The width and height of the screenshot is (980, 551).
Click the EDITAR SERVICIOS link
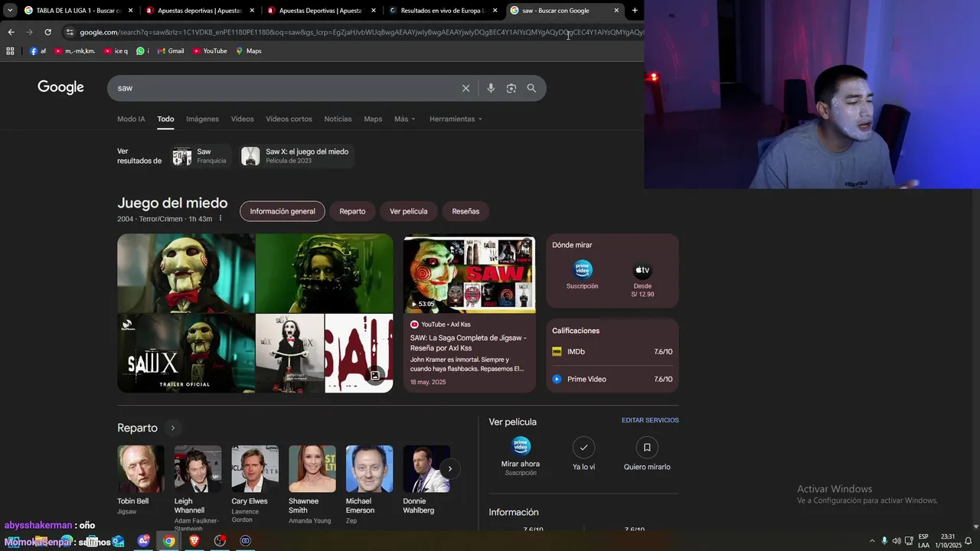click(650, 420)
